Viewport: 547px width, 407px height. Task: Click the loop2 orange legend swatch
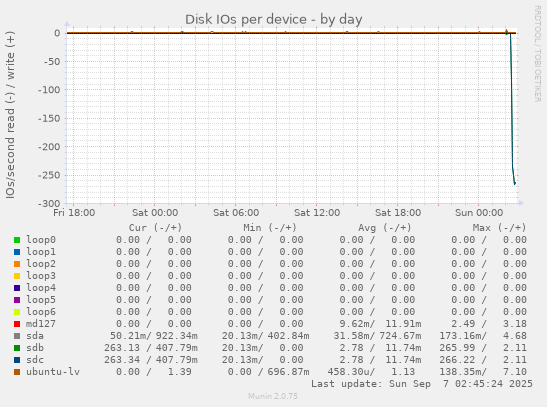(17, 264)
